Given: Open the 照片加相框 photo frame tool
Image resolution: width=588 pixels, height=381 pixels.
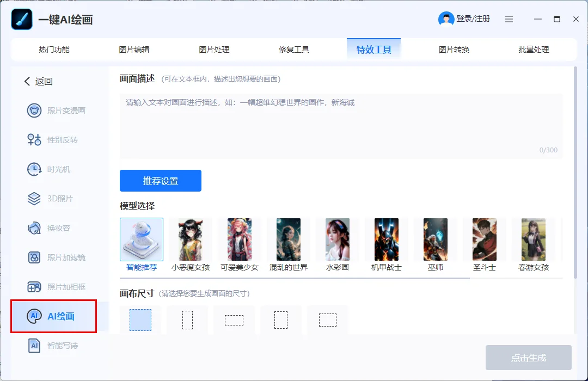Looking at the screenshot, I should (56, 287).
